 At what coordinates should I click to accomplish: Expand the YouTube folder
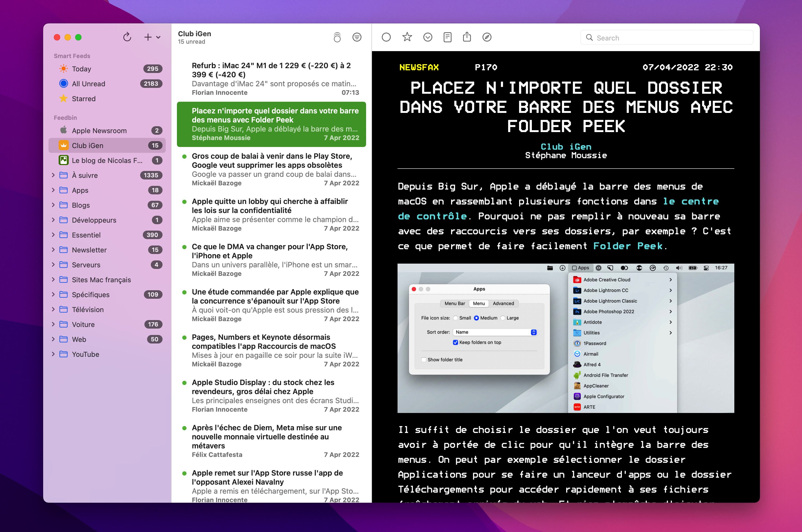[x=53, y=354]
